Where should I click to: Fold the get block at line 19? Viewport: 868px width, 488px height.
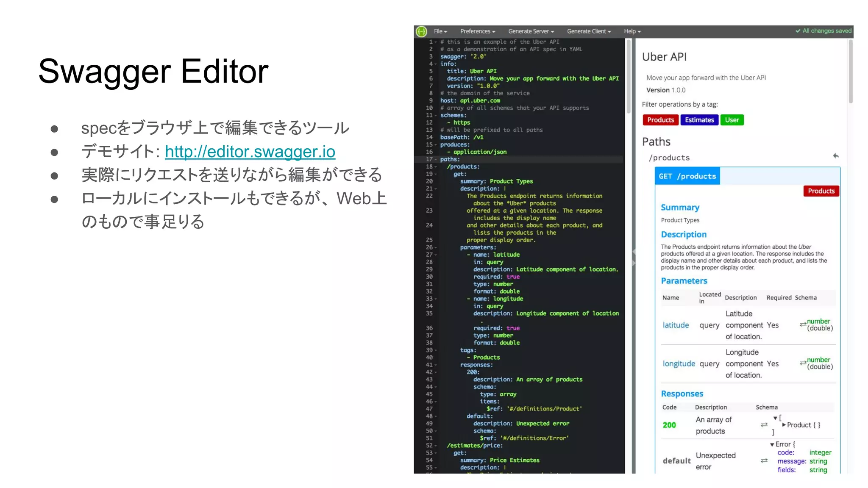[x=436, y=174]
